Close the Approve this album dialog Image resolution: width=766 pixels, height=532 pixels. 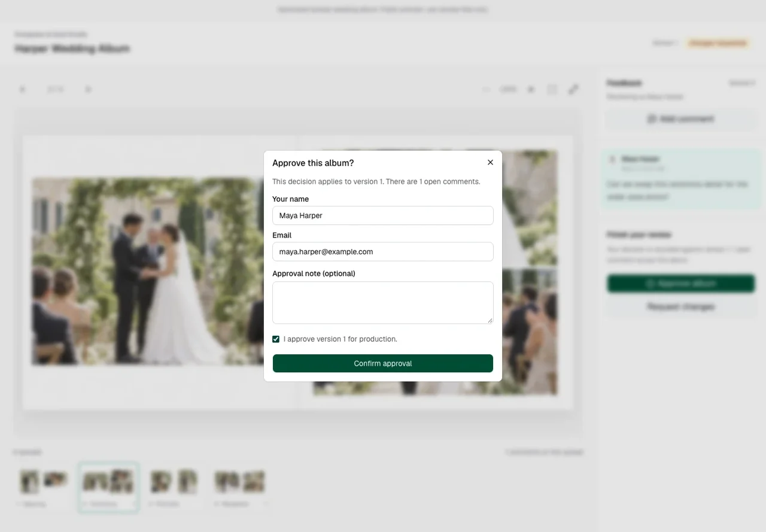pos(490,162)
